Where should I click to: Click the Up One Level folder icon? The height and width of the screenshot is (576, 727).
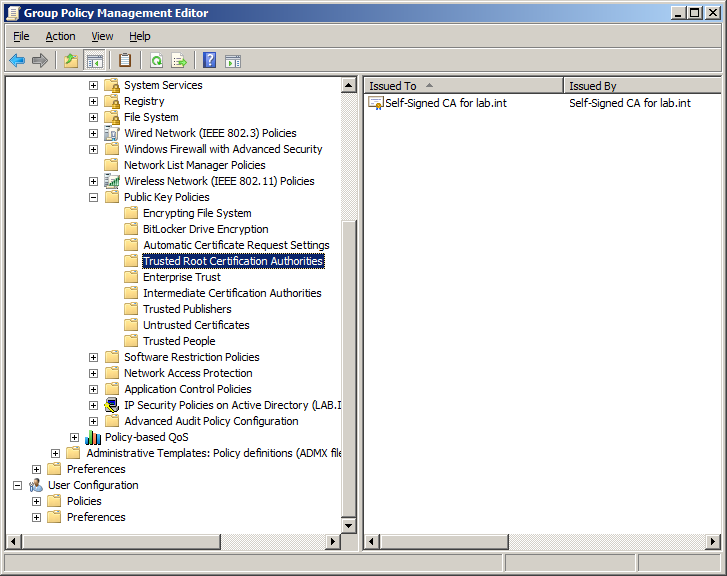click(x=71, y=60)
